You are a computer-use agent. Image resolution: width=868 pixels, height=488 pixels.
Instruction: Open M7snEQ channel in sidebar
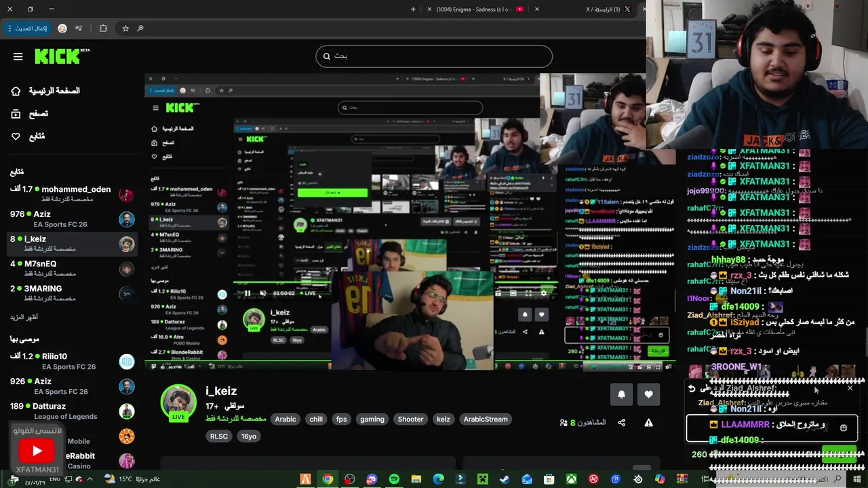pos(71,268)
